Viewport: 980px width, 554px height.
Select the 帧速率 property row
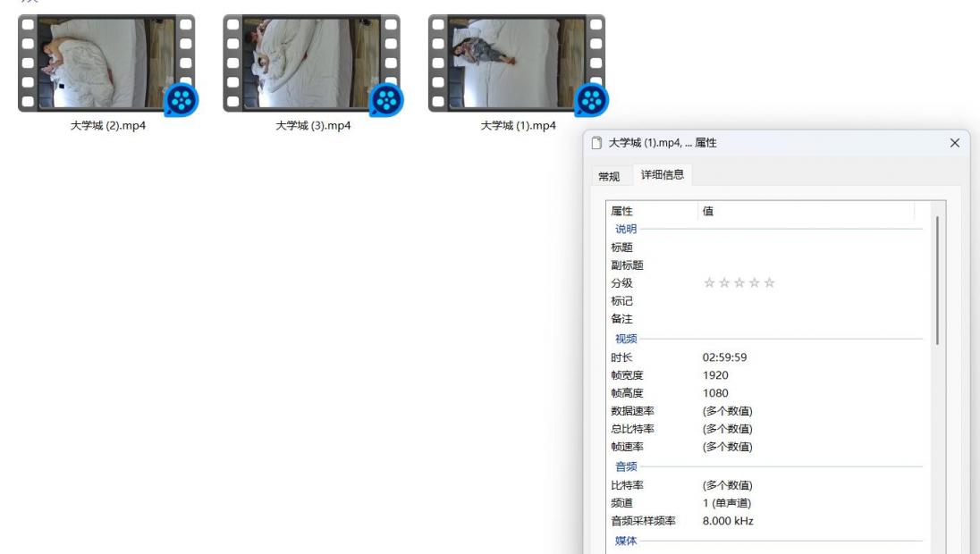(x=766, y=447)
